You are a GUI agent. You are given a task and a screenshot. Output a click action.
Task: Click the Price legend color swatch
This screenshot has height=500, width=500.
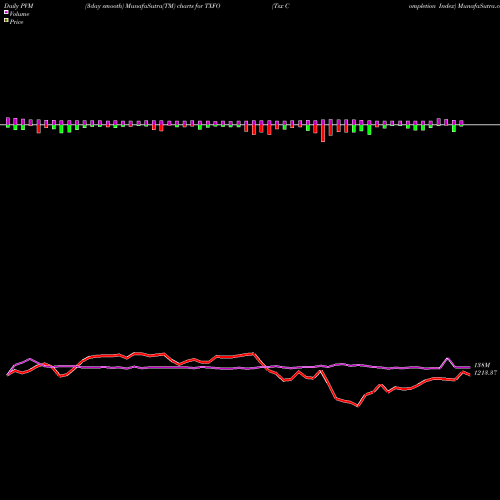pyautogui.click(x=6, y=21)
